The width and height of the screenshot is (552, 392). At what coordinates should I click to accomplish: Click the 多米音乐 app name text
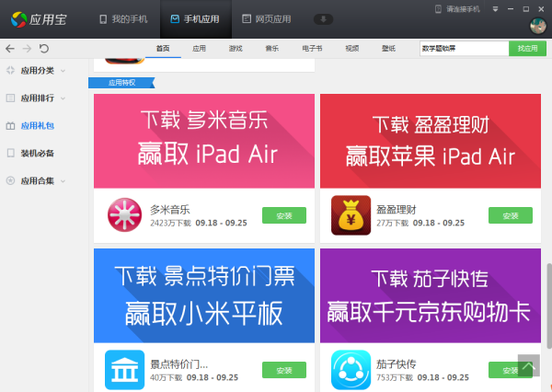coord(170,210)
